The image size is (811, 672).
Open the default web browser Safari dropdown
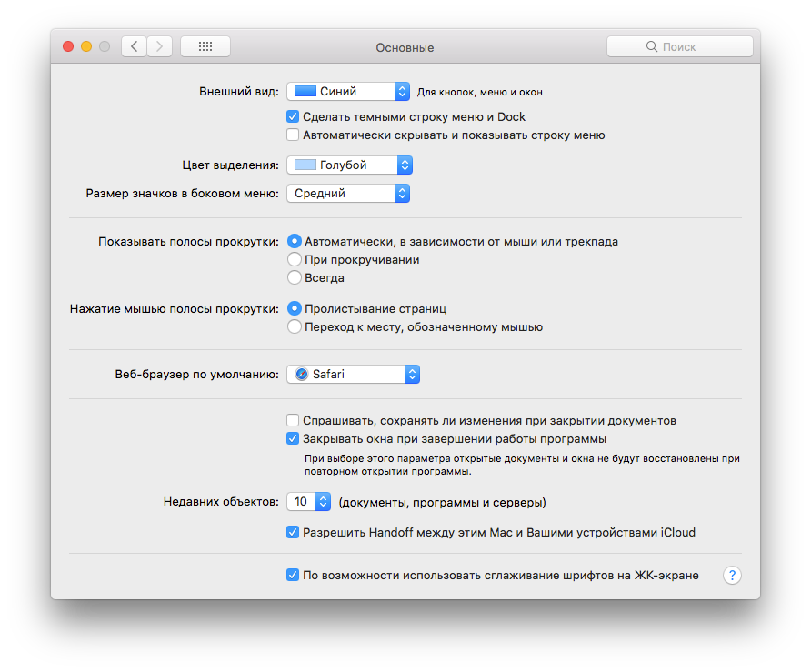[354, 374]
